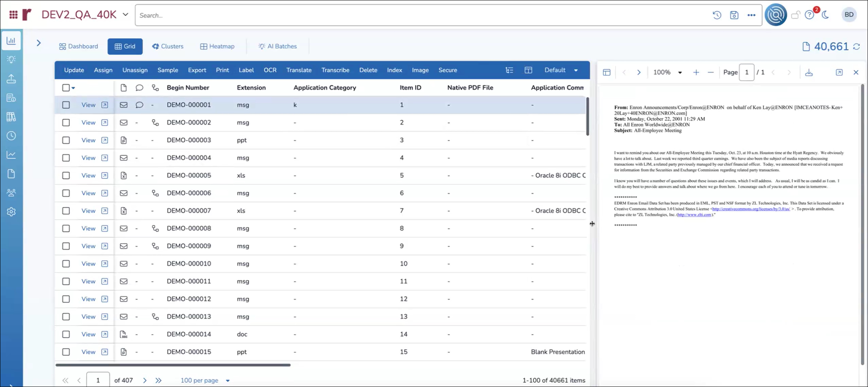Refresh the document count
The height and width of the screenshot is (387, 868).
pyautogui.click(x=856, y=47)
